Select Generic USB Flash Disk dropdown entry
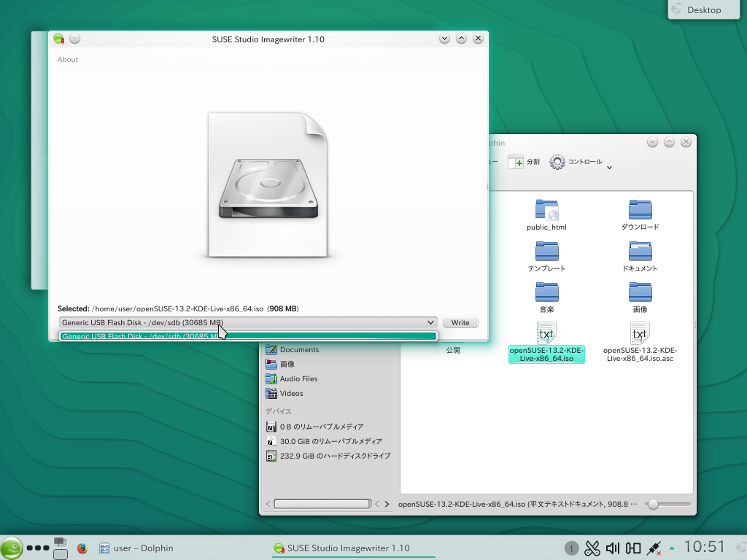 pos(248,336)
